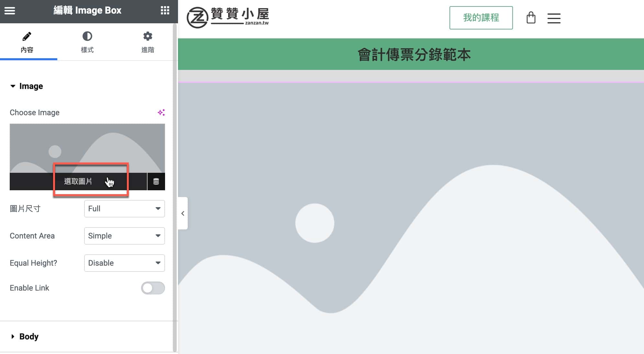The height and width of the screenshot is (354, 644).
Task: Expand the Body section
Action: [28, 337]
